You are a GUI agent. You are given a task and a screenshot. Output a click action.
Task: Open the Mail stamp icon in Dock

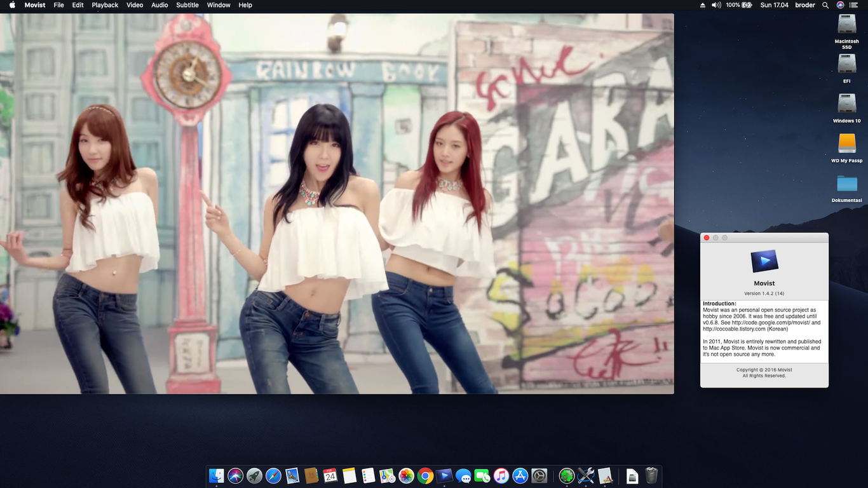[292, 475]
